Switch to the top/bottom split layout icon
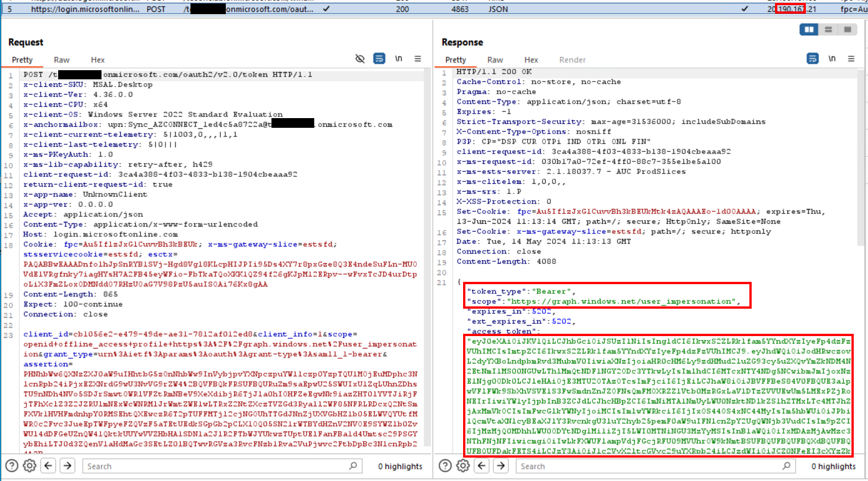Screen dimensions: 868x481 click(x=829, y=30)
